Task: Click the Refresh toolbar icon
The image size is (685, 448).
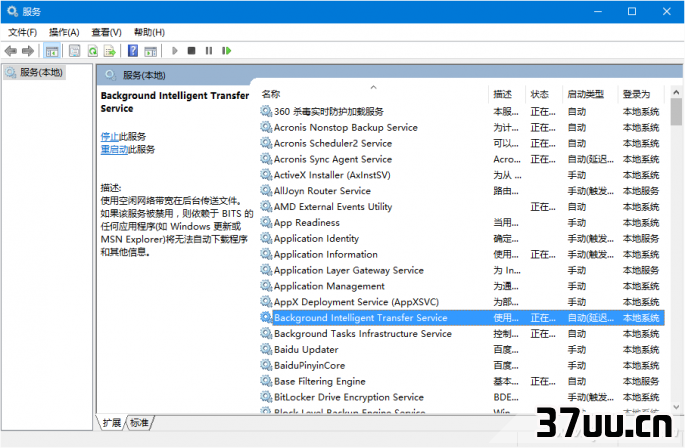Action: point(93,51)
